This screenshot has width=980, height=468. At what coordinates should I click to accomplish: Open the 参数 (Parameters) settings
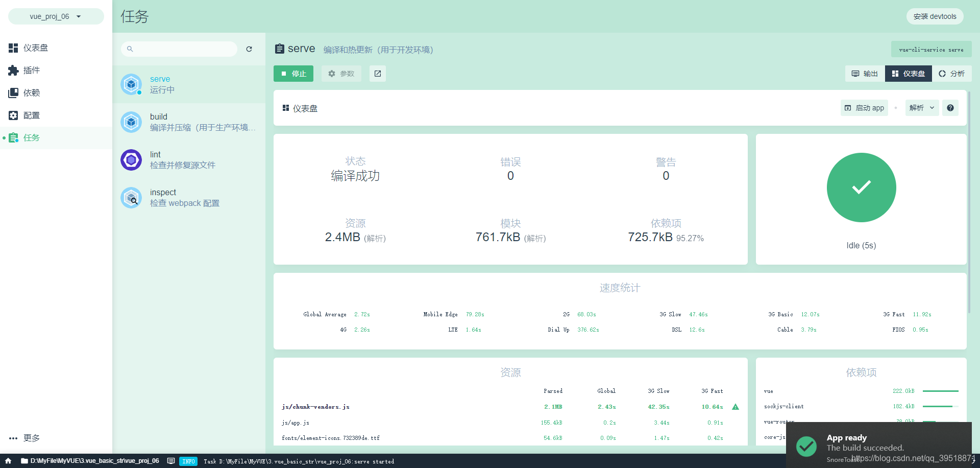tap(341, 74)
